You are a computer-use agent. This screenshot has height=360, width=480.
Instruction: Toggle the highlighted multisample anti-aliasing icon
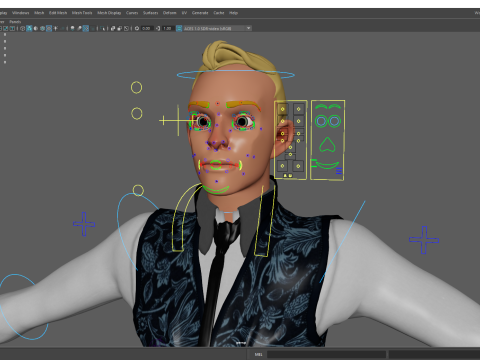[x=86, y=28]
